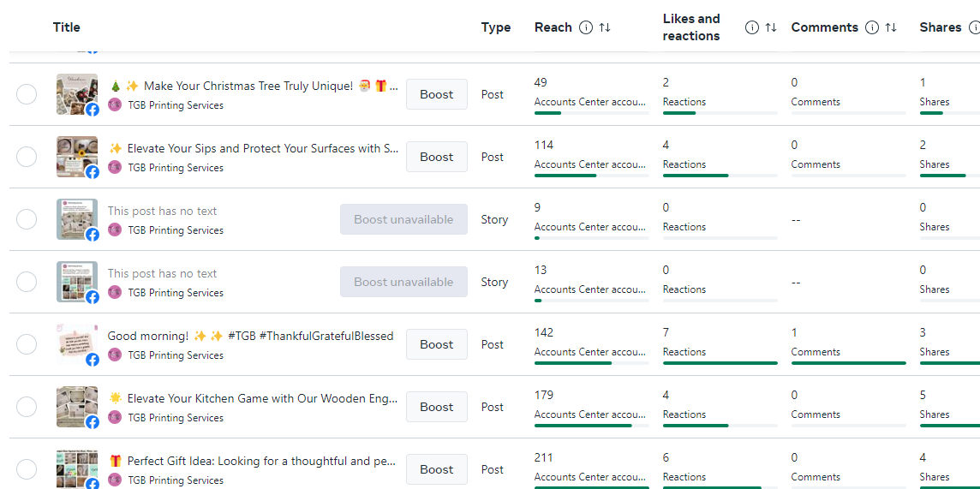Select the Christmas Tree post checkbox
This screenshot has height=489, width=980.
(x=27, y=94)
